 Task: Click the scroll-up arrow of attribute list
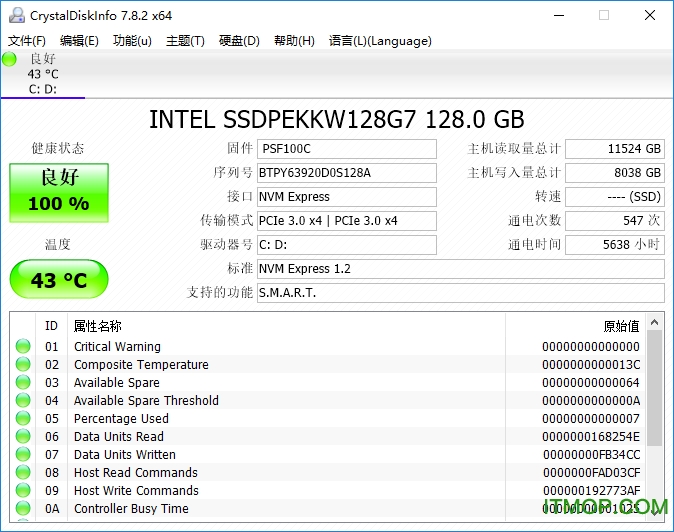pos(655,322)
